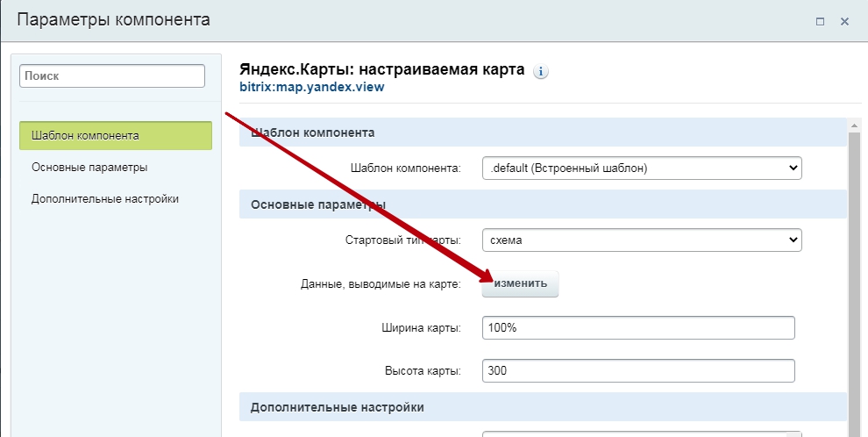Focus the Поиск search field

tap(112, 76)
